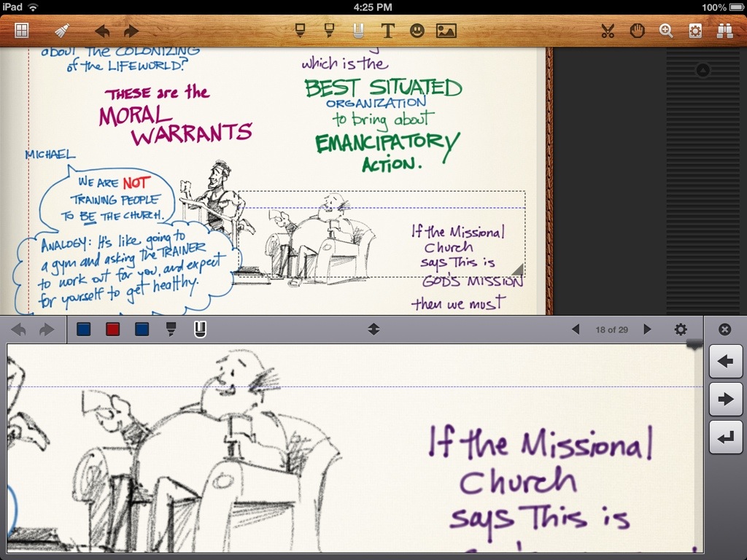Insert a photo using image icon
747x560 pixels.
click(446, 31)
